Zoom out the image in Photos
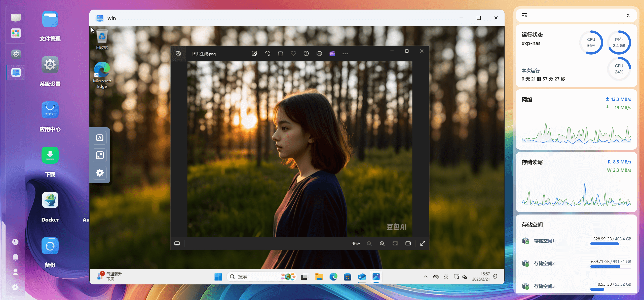This screenshot has width=644, height=300. pyautogui.click(x=369, y=243)
